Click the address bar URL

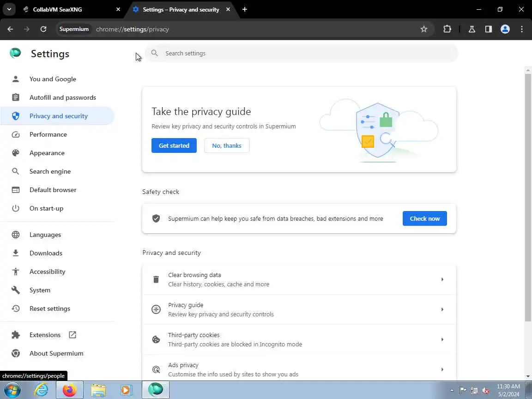coord(133,29)
